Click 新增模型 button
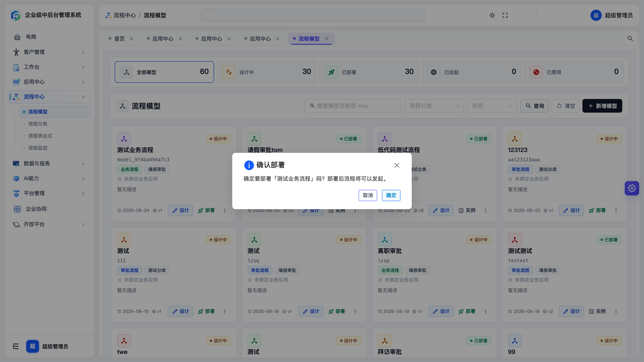The width and height of the screenshot is (644, 362). pyautogui.click(x=602, y=106)
